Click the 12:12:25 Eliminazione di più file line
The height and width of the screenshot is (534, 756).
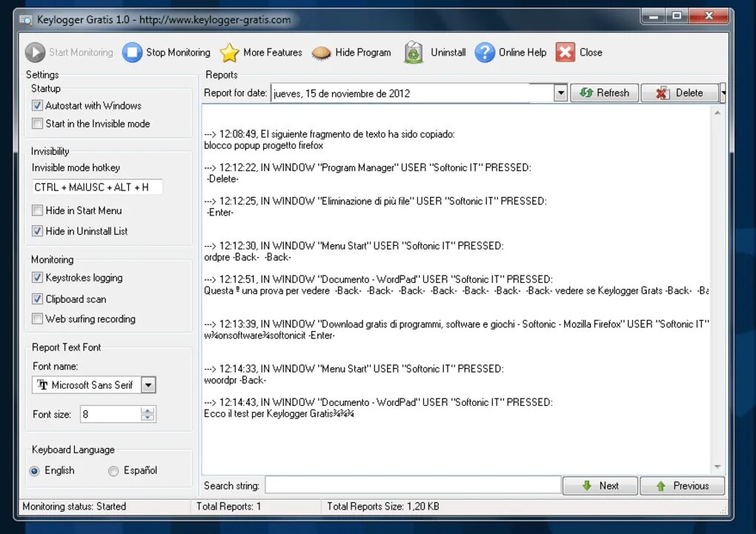pyautogui.click(x=375, y=201)
